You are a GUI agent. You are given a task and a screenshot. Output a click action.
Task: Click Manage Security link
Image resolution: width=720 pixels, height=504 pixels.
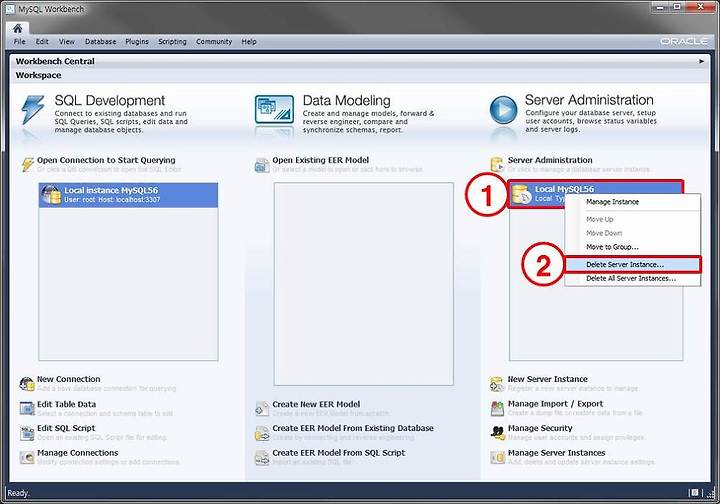(540, 428)
